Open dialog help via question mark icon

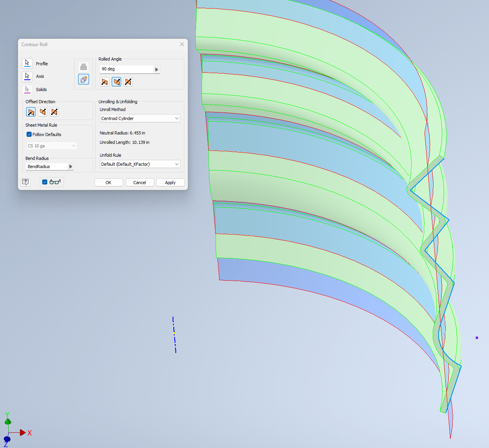pyautogui.click(x=25, y=182)
